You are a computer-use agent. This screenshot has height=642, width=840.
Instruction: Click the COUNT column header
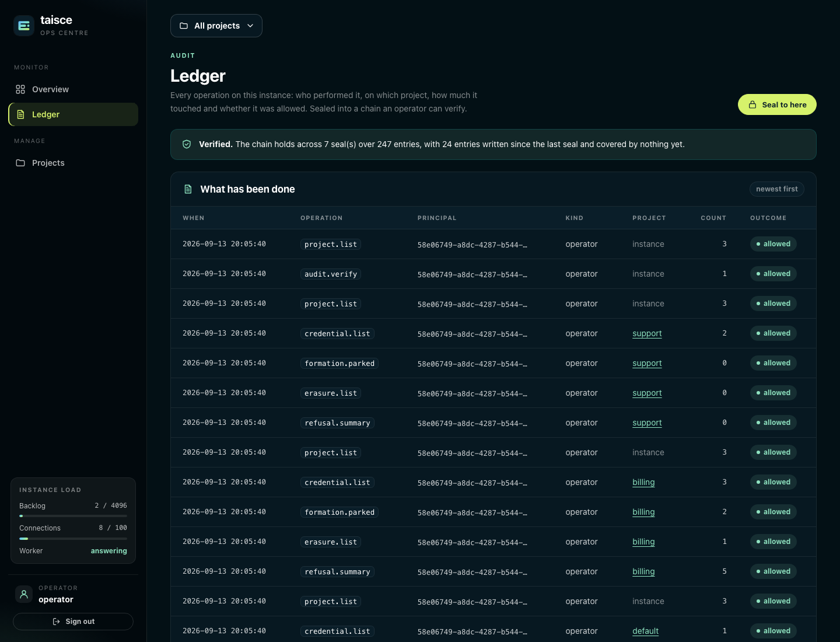[713, 218]
